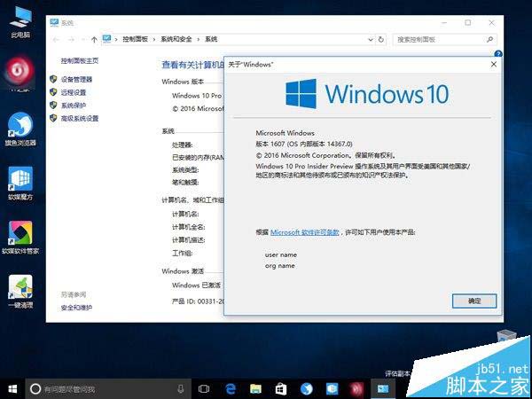Open Task View from the taskbar
This screenshot has height=399, width=532.
coord(204,389)
